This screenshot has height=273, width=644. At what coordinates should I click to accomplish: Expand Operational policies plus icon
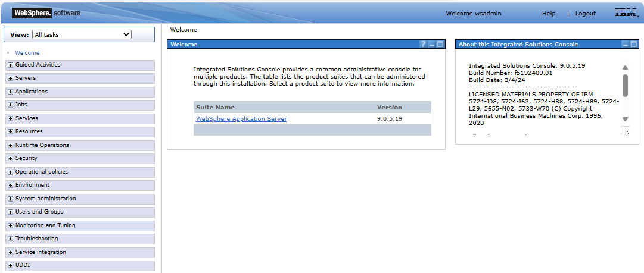[x=10, y=172]
